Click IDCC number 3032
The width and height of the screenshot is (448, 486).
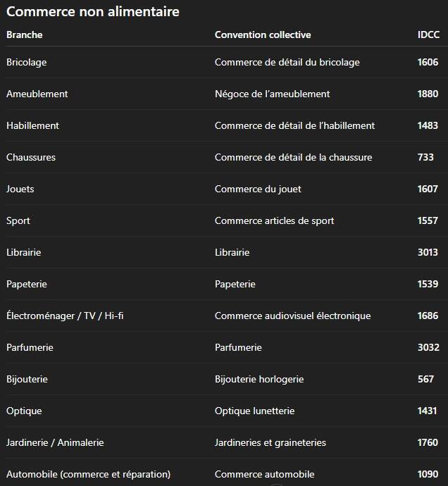click(428, 347)
